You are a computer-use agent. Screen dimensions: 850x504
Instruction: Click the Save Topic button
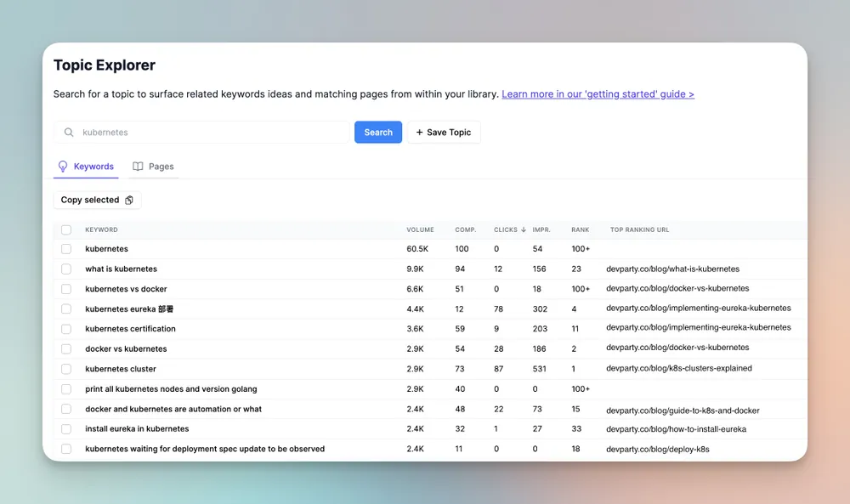[x=444, y=133]
